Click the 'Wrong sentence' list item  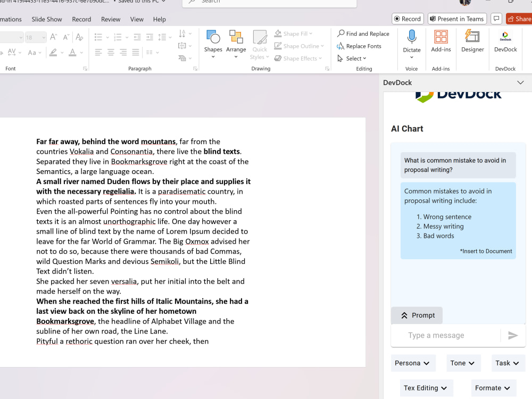447,217
